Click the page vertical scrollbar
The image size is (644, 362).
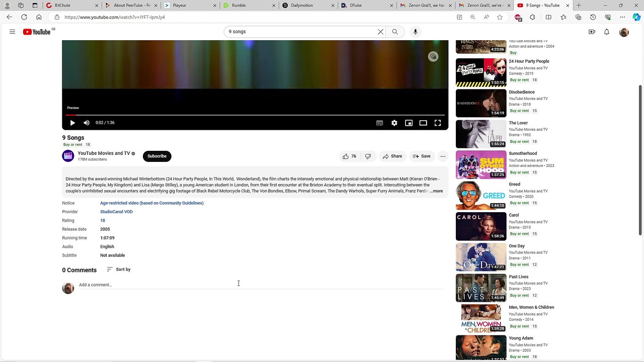point(640,161)
